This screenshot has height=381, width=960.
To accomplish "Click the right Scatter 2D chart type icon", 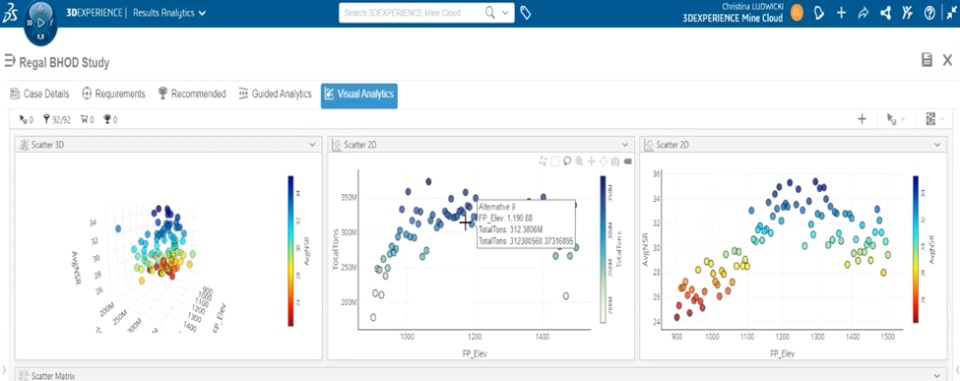I will 649,145.
